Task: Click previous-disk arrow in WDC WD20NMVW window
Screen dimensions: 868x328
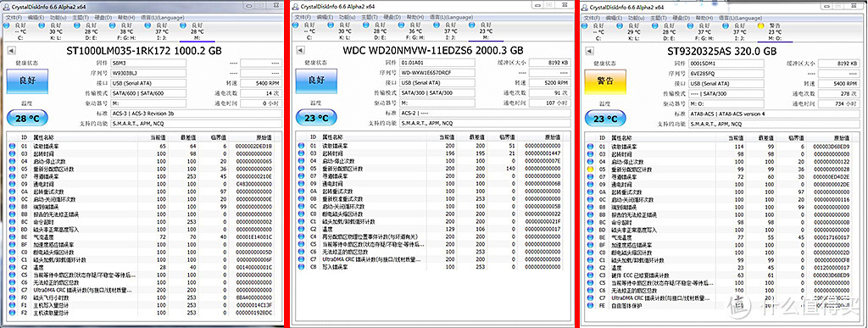Action: pyautogui.click(x=301, y=50)
